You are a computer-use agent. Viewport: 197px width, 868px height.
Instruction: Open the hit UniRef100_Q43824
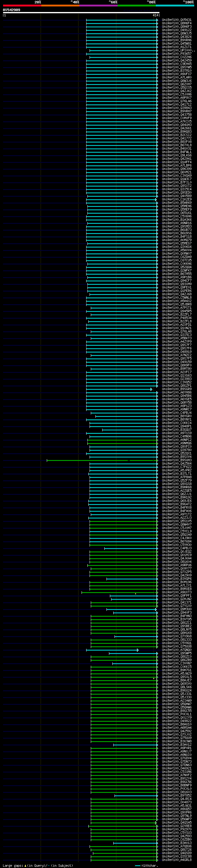tap(176, 37)
